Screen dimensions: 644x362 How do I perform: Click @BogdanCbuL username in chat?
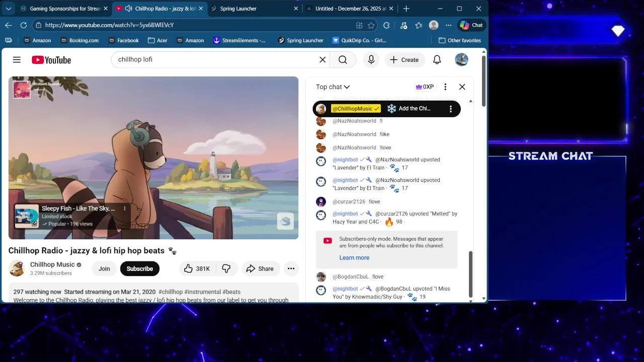coord(351,277)
